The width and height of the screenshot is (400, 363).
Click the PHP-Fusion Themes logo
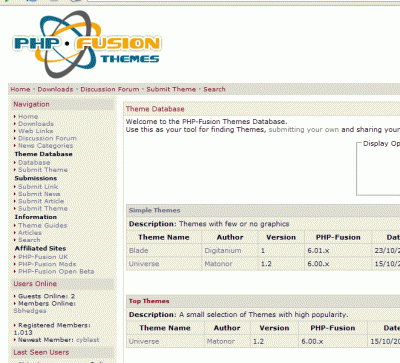86,44
